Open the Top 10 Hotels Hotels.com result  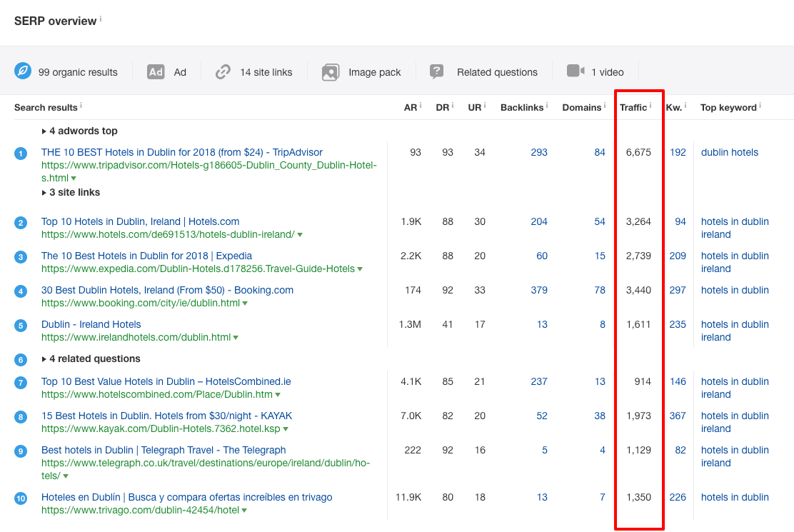[140, 221]
